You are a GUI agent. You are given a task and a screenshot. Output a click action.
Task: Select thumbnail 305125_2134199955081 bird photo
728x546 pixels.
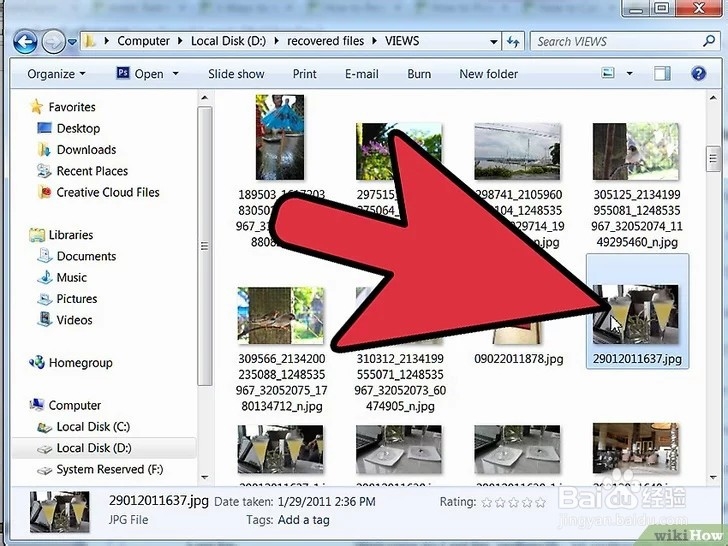pyautogui.click(x=636, y=151)
